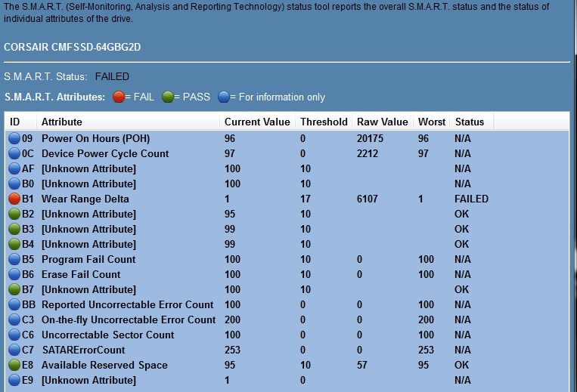Click the raw value 6107
Screen dimensions: 577x392
tap(368, 199)
